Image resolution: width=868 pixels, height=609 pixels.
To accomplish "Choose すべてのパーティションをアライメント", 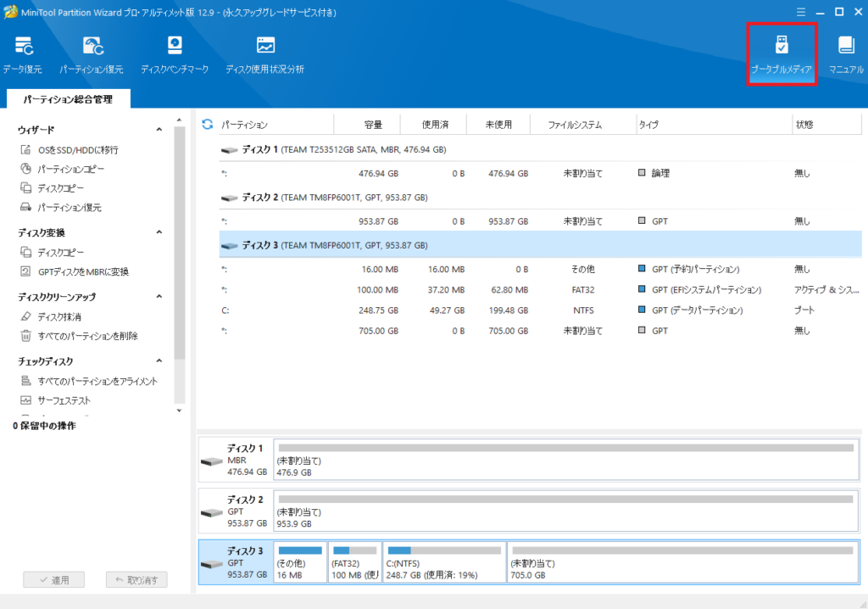I will [x=97, y=381].
